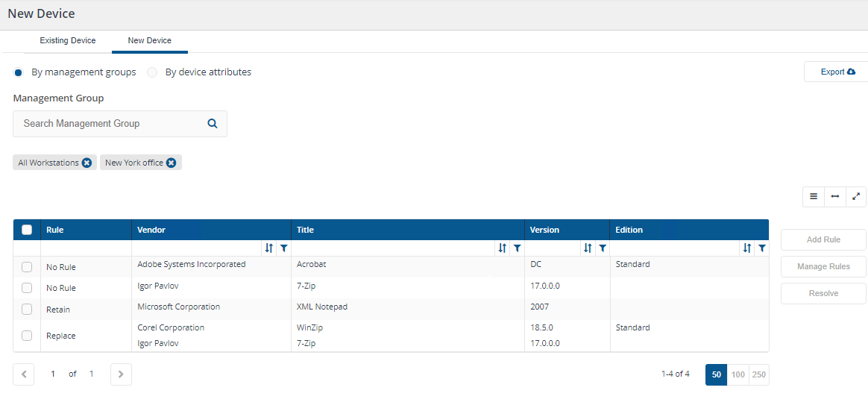Check the box for the Retain rule row
Image resolution: width=868 pixels, height=408 pixels.
click(x=27, y=309)
